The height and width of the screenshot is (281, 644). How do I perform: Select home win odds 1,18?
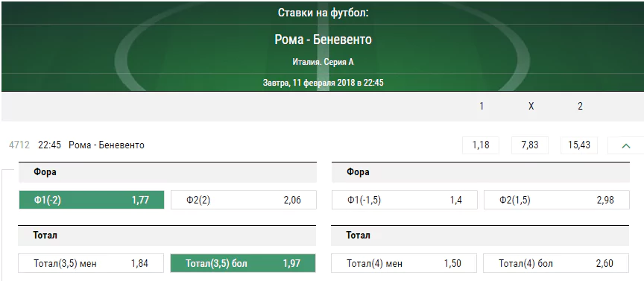481,145
